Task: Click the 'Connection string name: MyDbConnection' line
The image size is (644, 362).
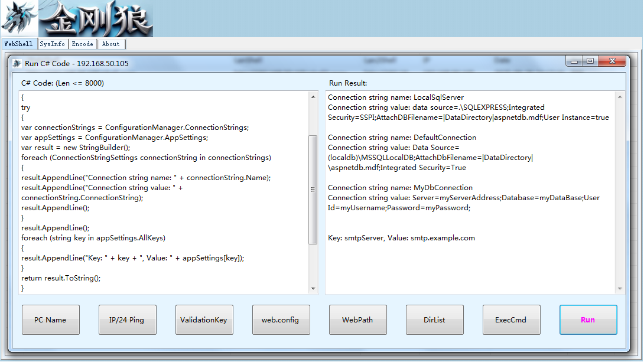Action: tap(401, 188)
